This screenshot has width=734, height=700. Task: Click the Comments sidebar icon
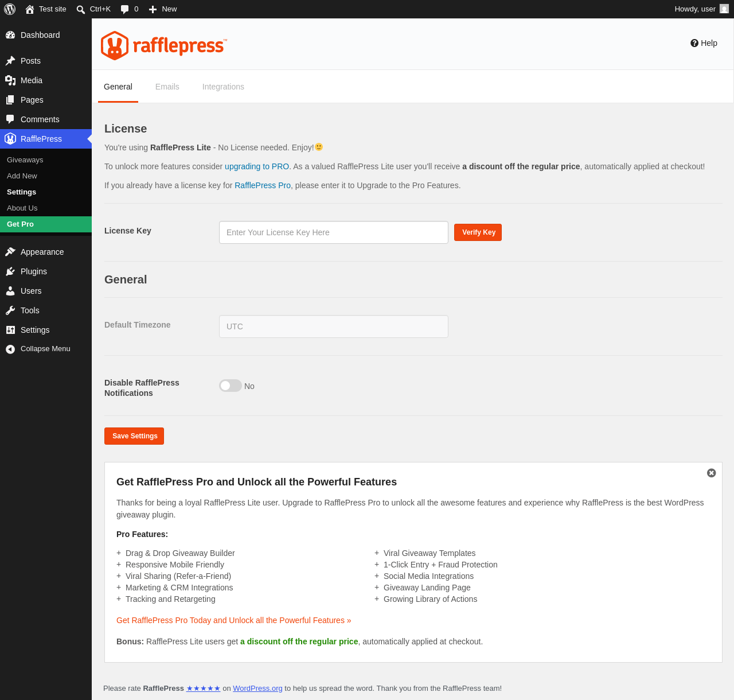coord(10,119)
